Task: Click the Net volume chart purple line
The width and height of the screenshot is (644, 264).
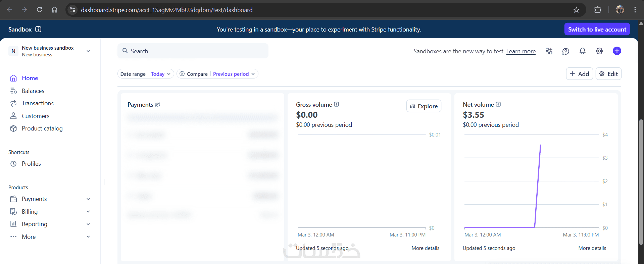Action: click(538, 186)
